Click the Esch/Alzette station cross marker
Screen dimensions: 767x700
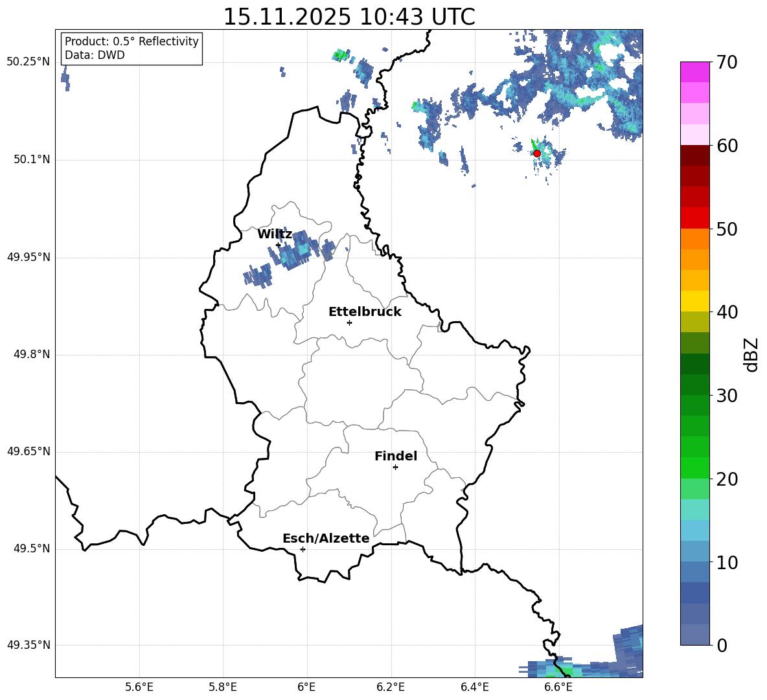(303, 549)
